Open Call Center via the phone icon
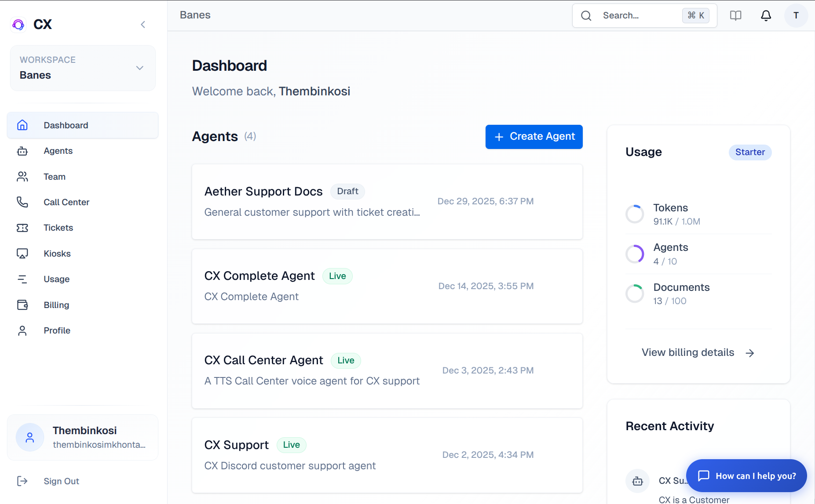 pos(22,202)
